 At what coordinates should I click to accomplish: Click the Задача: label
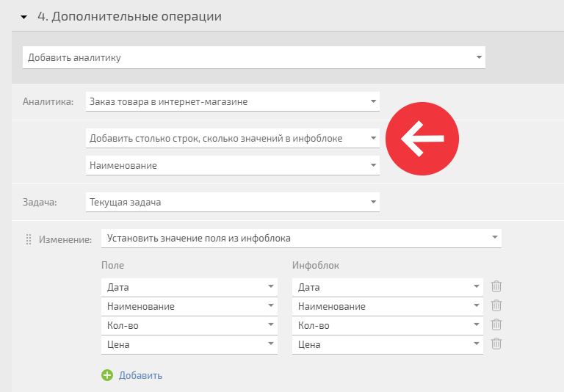(x=40, y=202)
